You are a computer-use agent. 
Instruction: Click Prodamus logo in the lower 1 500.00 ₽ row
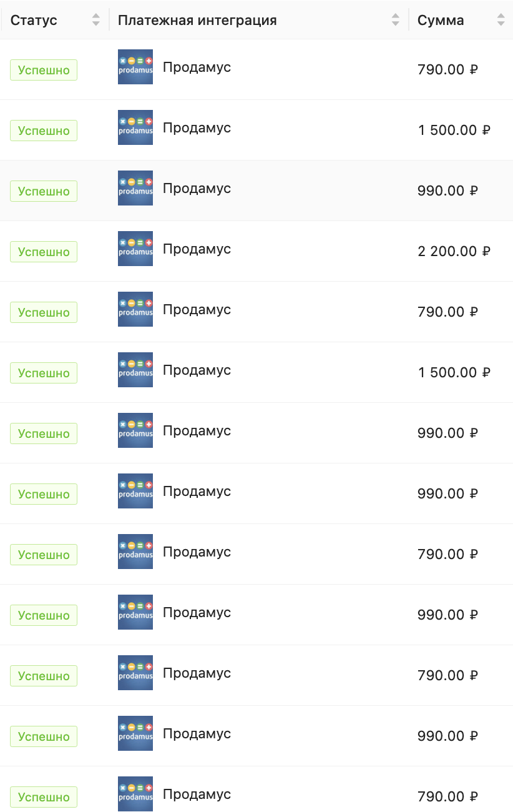click(135, 370)
